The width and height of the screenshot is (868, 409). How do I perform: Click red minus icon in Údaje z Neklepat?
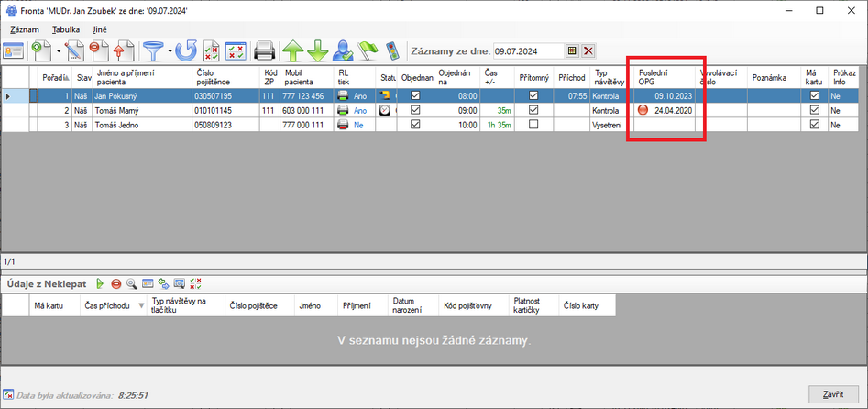pos(115,283)
